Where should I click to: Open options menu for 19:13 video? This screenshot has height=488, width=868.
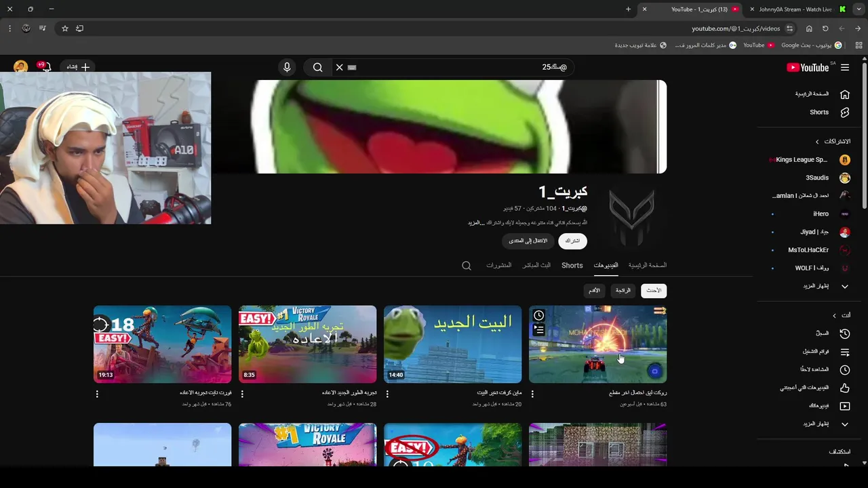pyautogui.click(x=97, y=394)
